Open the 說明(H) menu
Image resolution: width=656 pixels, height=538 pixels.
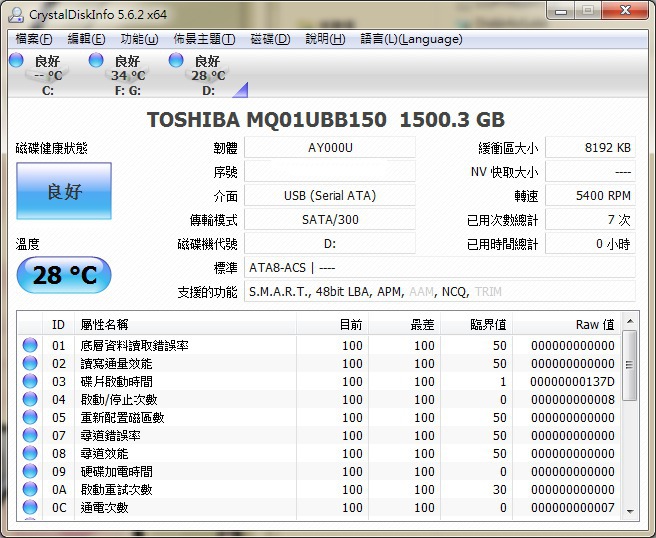(x=325, y=39)
